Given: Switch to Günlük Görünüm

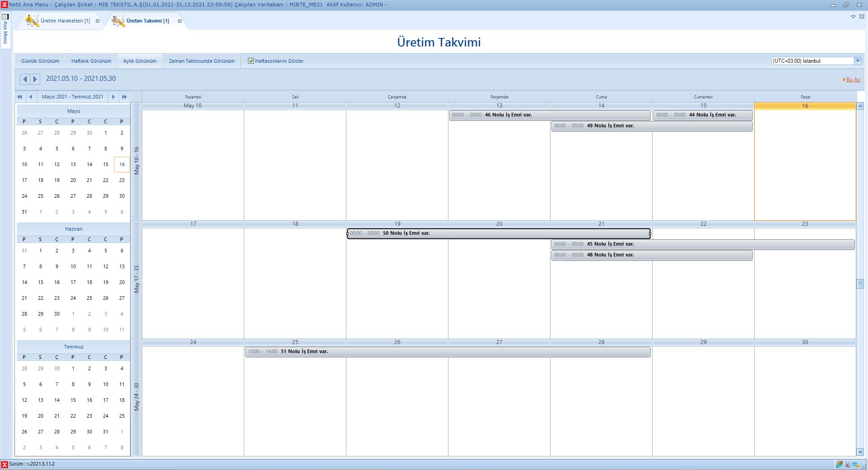Looking at the screenshot, I should (40, 61).
